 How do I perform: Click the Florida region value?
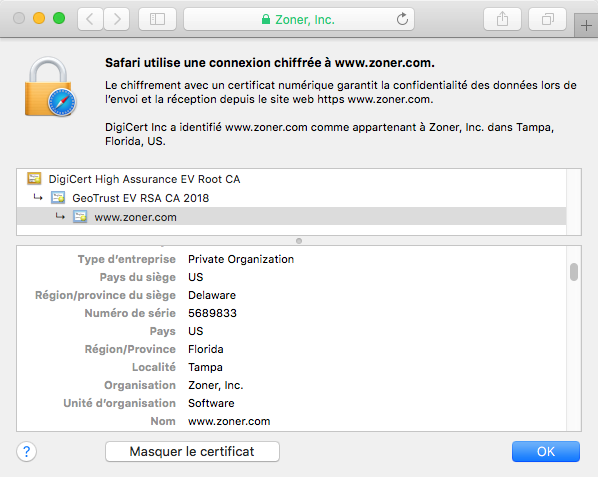[206, 349]
